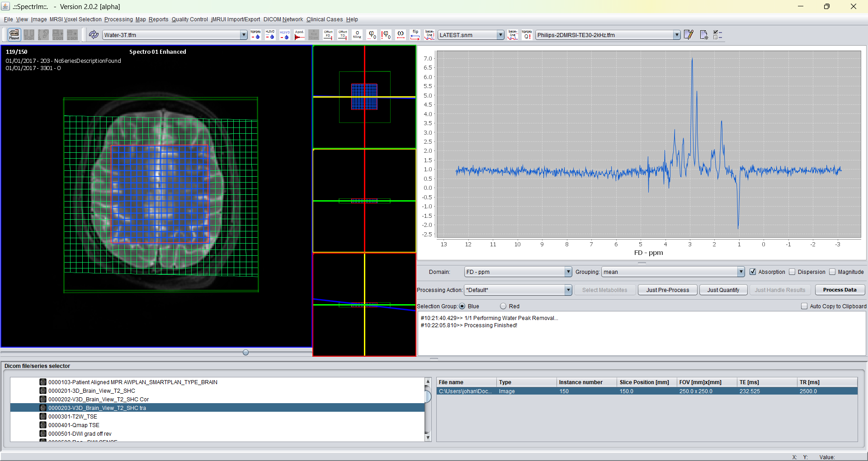Click the series list scrollbar down arrow
The height and width of the screenshot is (461, 868).
(428, 437)
